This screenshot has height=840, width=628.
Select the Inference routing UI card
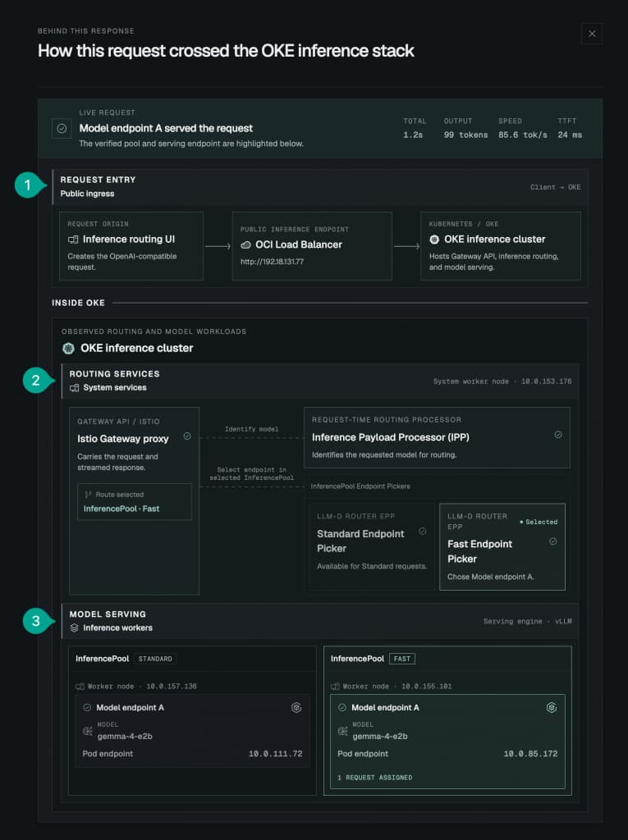tap(131, 246)
